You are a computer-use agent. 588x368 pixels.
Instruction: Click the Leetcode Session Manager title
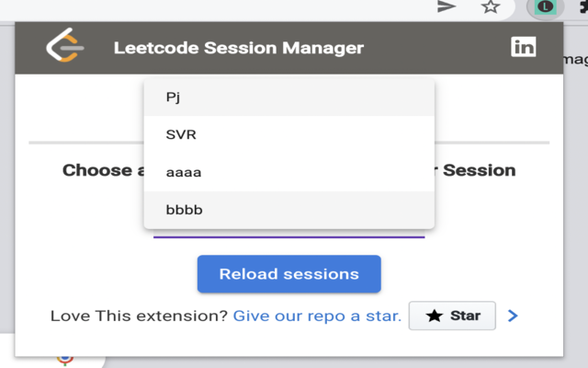239,48
